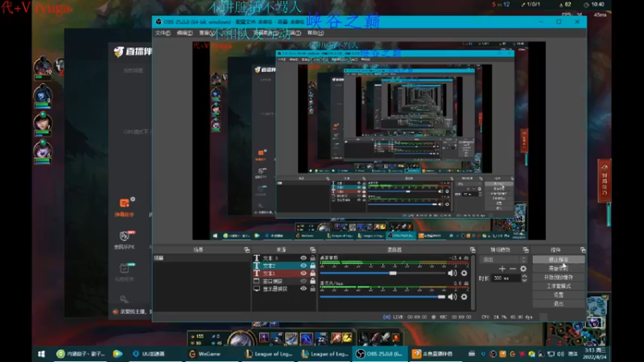644x362 pixels.
Task: Open 弹幕助手 in 直播伴侣 sidebar
Action: click(125, 207)
